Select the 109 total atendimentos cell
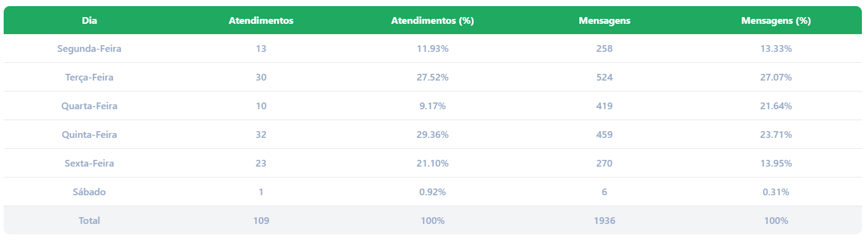This screenshot has height=241, width=868. (x=261, y=221)
